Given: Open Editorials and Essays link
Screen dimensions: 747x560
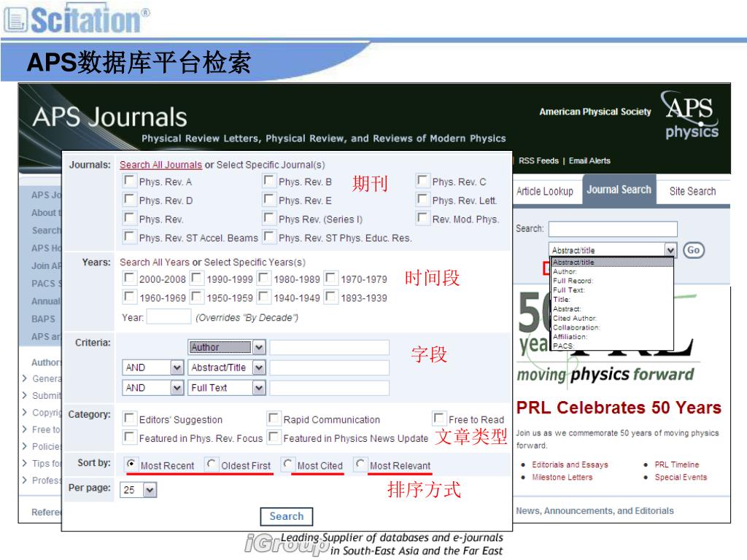Looking at the screenshot, I should 570,464.
